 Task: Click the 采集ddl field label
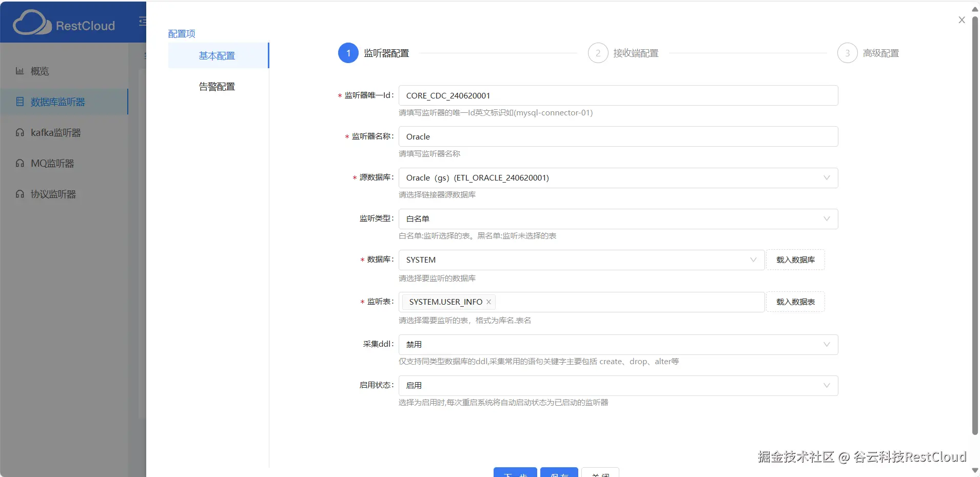(378, 344)
